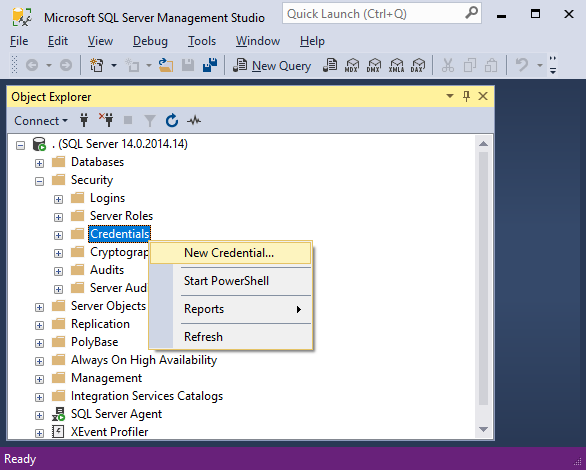Screen dimensions: 586x470
Task: Close the Object Explorer panel
Action: tap(483, 96)
